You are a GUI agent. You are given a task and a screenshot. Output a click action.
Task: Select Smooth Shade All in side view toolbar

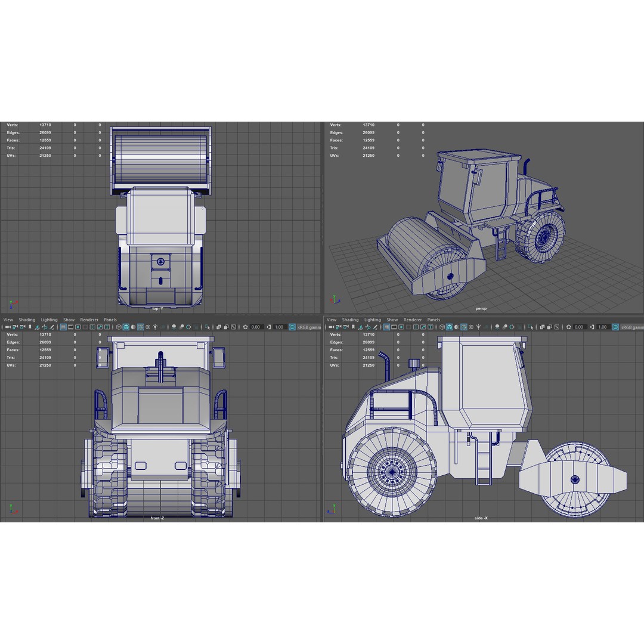point(450,327)
